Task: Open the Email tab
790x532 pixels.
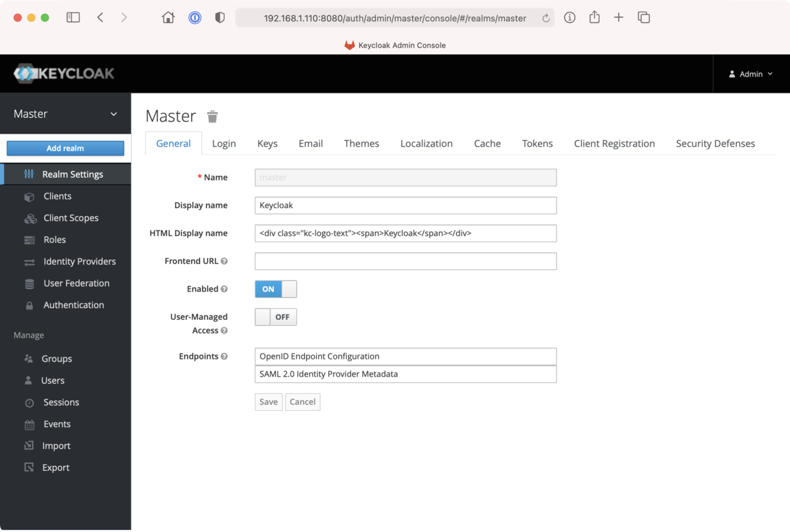Action: [x=311, y=144]
